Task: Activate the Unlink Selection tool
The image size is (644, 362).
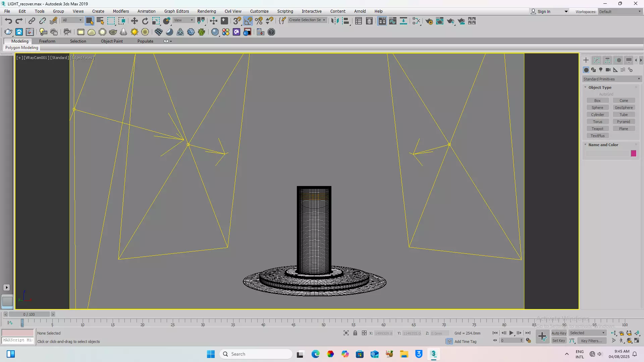Action: click(42, 21)
